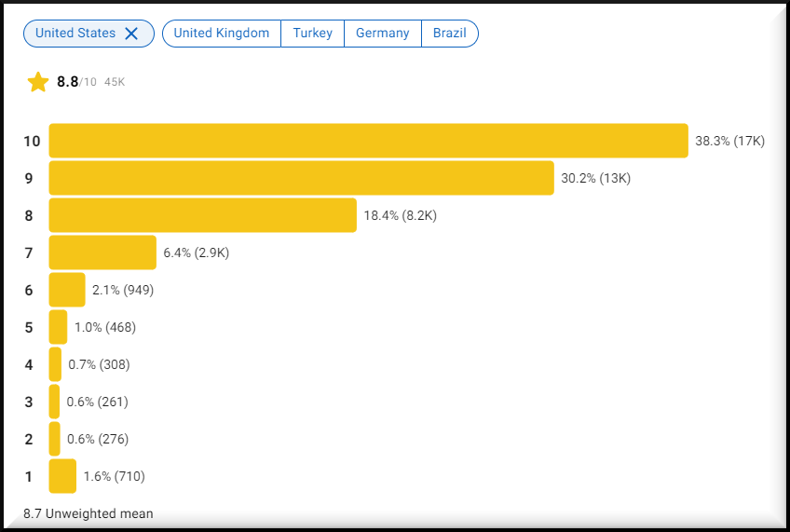This screenshot has width=790, height=532.
Task: Remove the United States filter with X icon
Action: point(131,34)
